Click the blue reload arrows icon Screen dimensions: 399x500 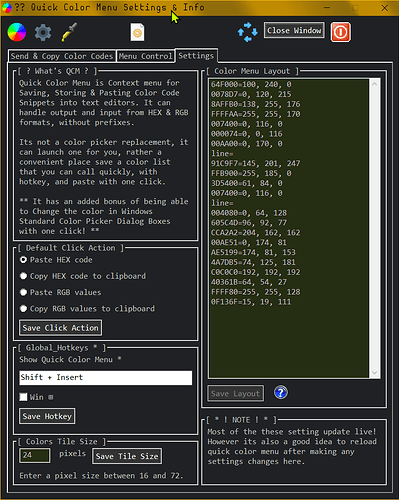(x=247, y=32)
